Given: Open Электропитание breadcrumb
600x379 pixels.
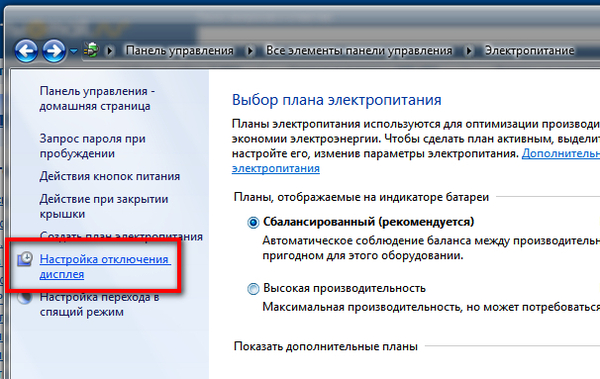Looking at the screenshot, I should point(530,51).
